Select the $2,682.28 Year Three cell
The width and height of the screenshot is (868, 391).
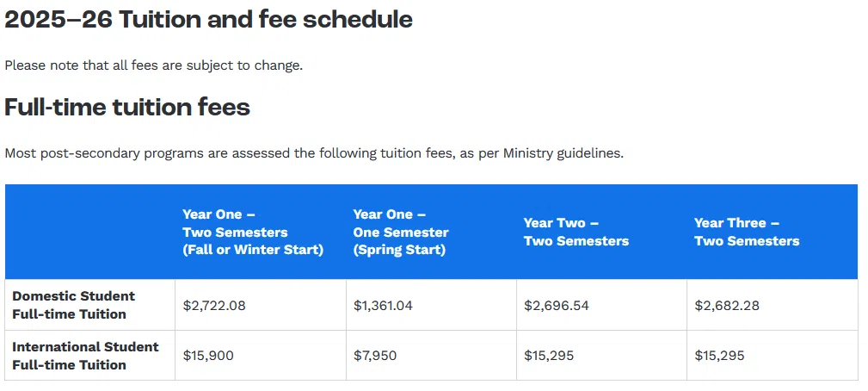click(x=727, y=306)
